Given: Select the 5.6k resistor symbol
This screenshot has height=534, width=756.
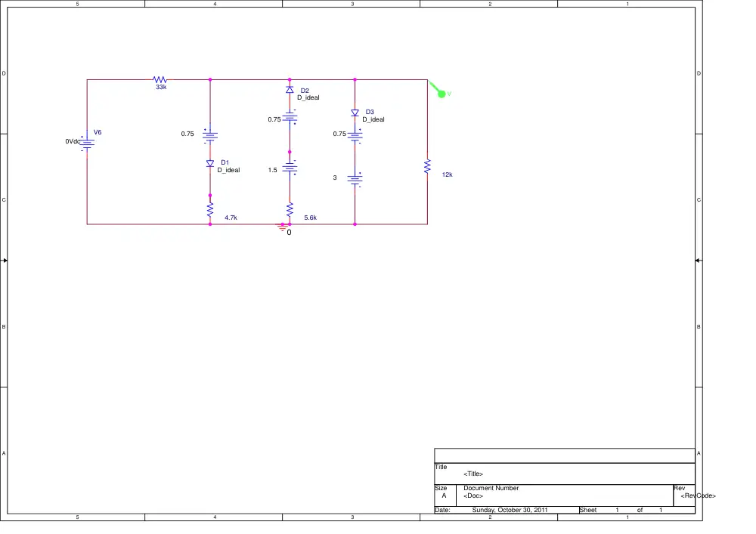Looking at the screenshot, I should tap(290, 210).
